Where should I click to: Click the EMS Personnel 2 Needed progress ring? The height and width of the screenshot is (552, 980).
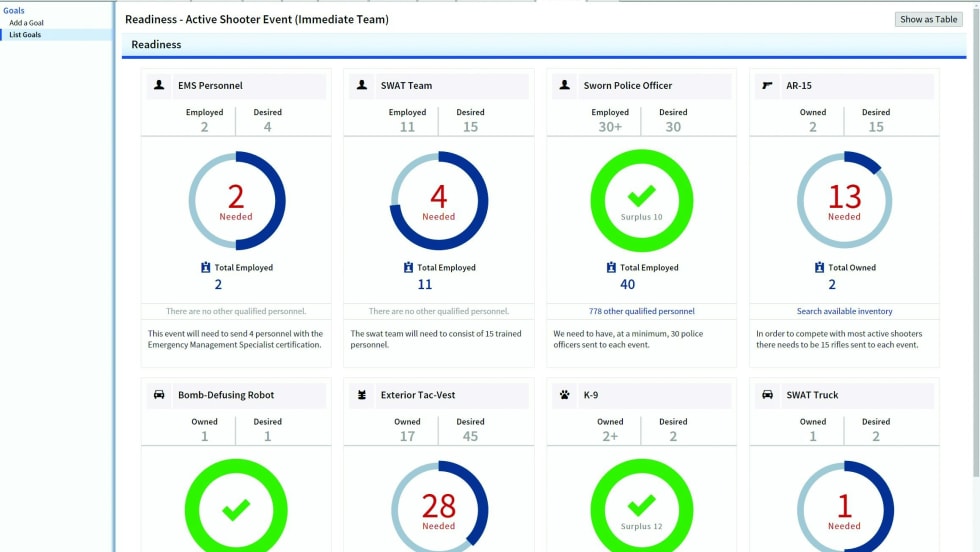click(x=236, y=201)
